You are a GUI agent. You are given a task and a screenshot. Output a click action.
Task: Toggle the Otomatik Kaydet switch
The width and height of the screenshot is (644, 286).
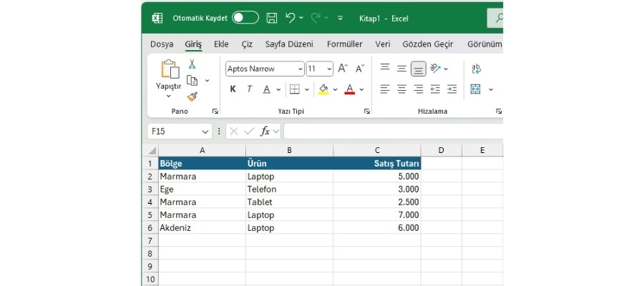(x=245, y=17)
